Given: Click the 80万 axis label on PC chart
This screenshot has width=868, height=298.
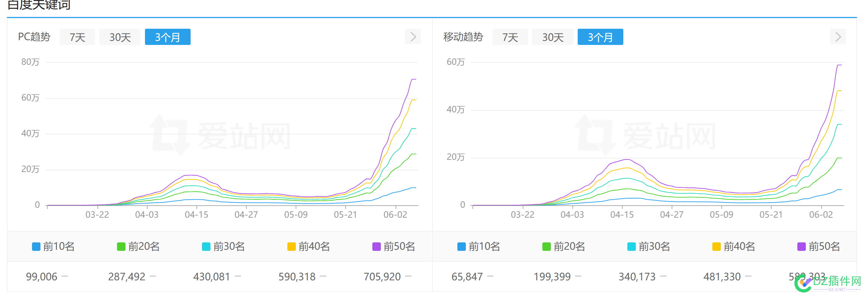Looking at the screenshot, I should tap(30, 62).
